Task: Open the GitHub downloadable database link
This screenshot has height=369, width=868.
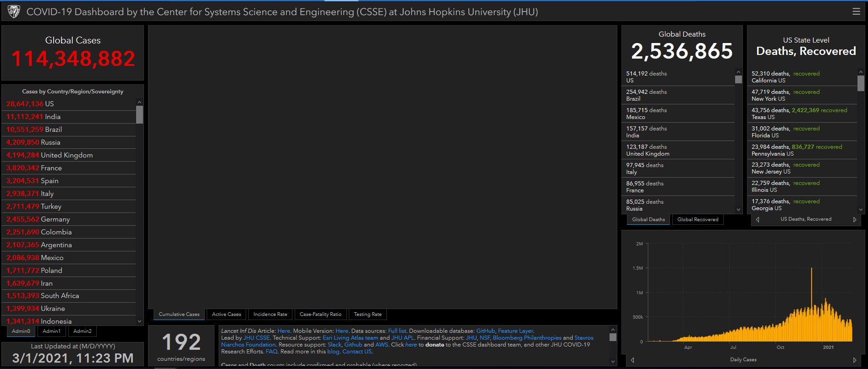Action: click(x=485, y=331)
